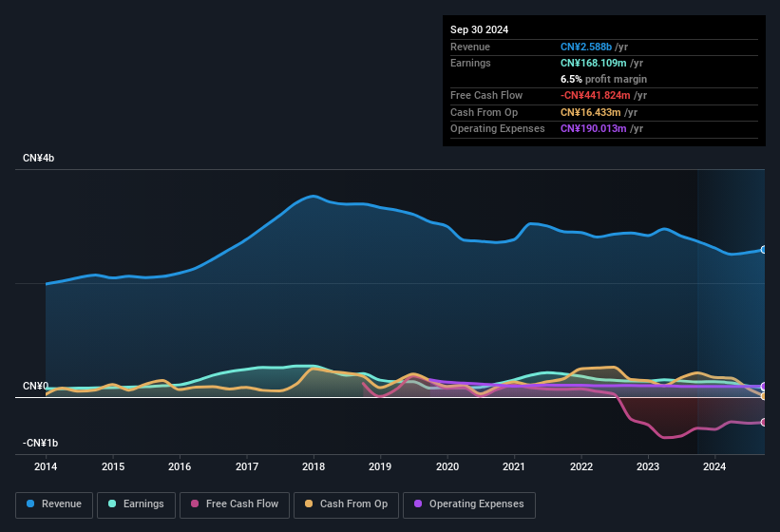
Task: Click the 2018 x-axis label
Action: (x=314, y=466)
